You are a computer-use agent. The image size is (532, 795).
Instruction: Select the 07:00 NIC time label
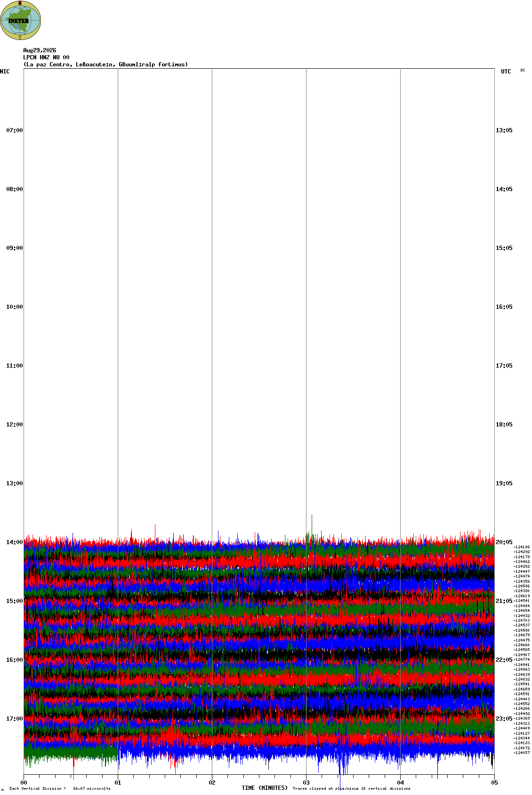click(x=14, y=130)
